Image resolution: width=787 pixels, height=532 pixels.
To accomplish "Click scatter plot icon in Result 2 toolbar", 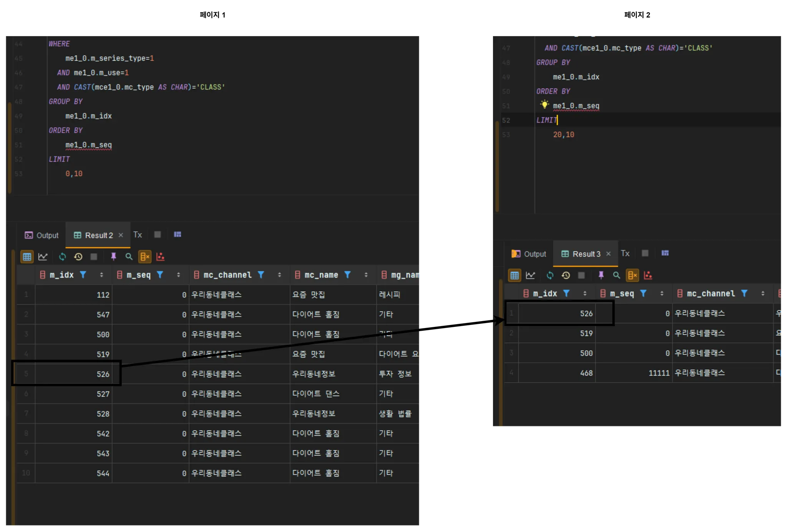I will tap(160, 257).
